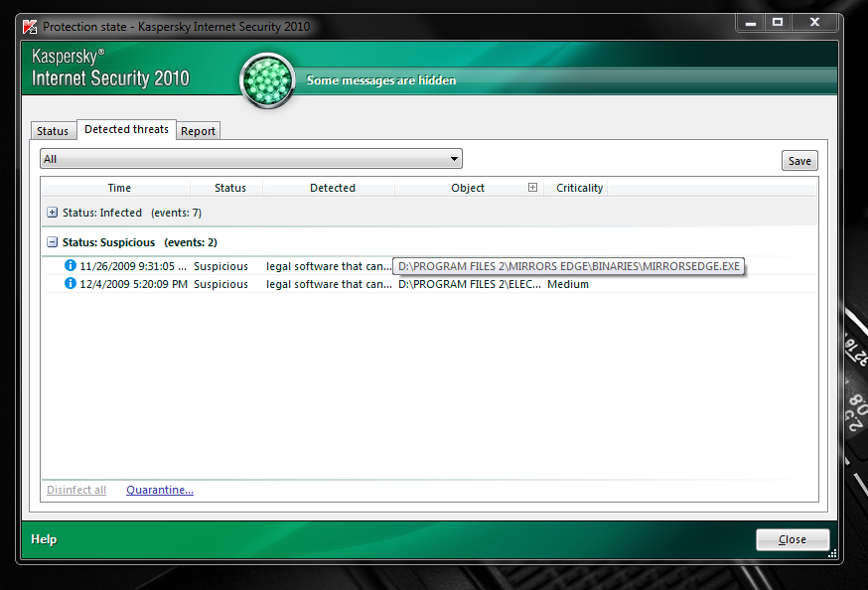This screenshot has height=590, width=868.
Task: Click the MIRRORSEDGE.EXE path tooltip
Action: [568, 266]
